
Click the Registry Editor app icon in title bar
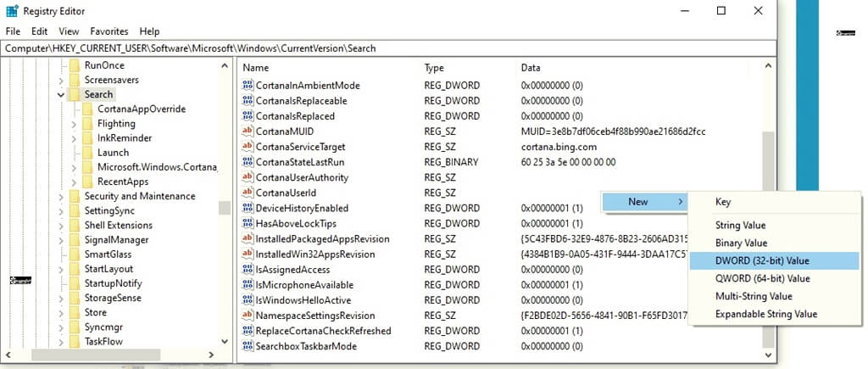click(11, 11)
